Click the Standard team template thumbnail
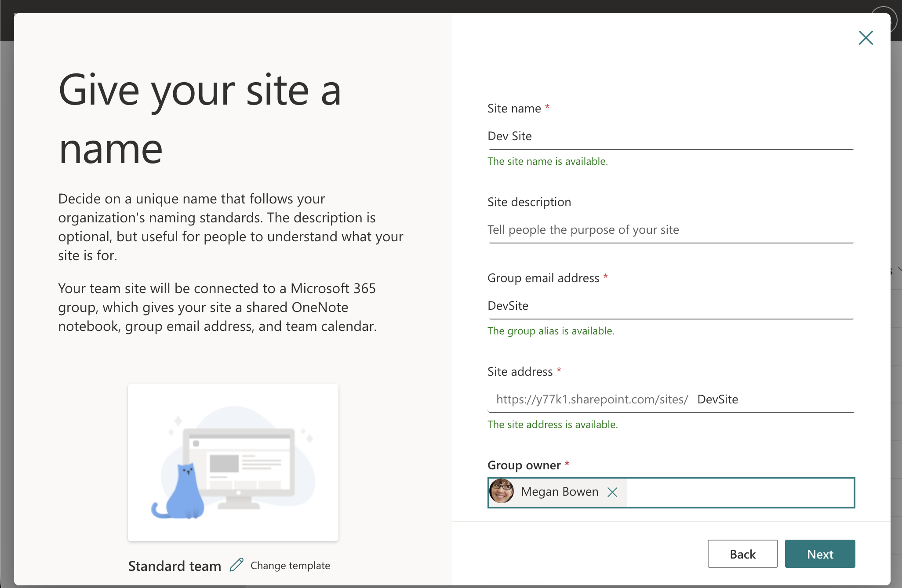902x588 pixels. click(x=233, y=462)
